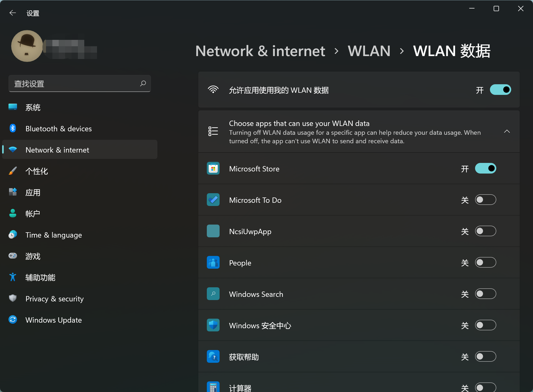
Task: Open 辅助功能 settings page
Action: [80, 277]
